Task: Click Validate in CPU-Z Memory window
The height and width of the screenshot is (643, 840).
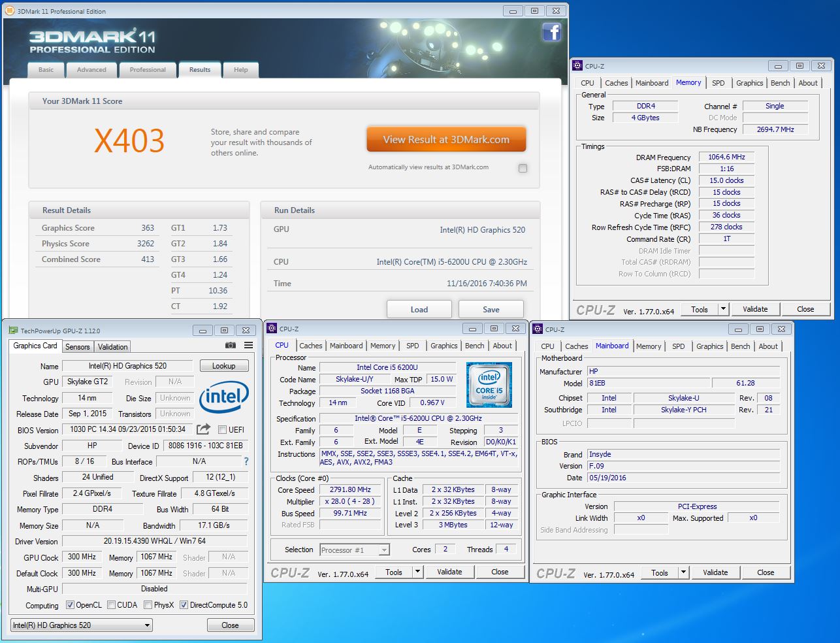Action: tap(755, 309)
